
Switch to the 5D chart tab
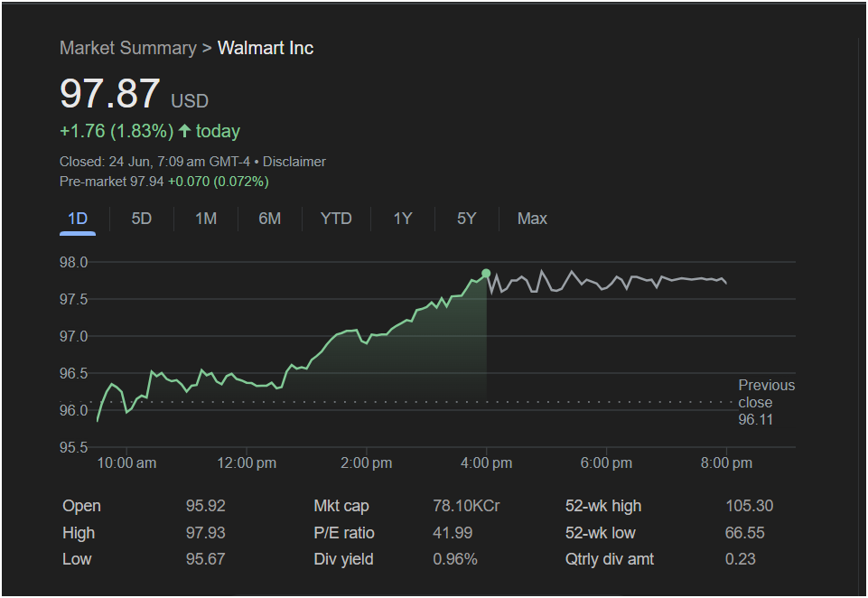pos(141,219)
